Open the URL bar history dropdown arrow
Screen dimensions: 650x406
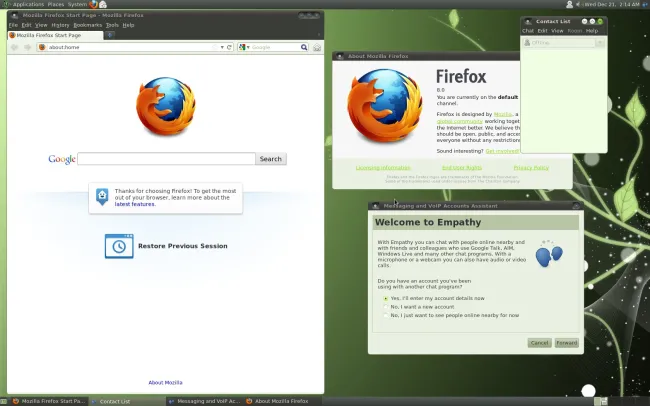(x=222, y=47)
